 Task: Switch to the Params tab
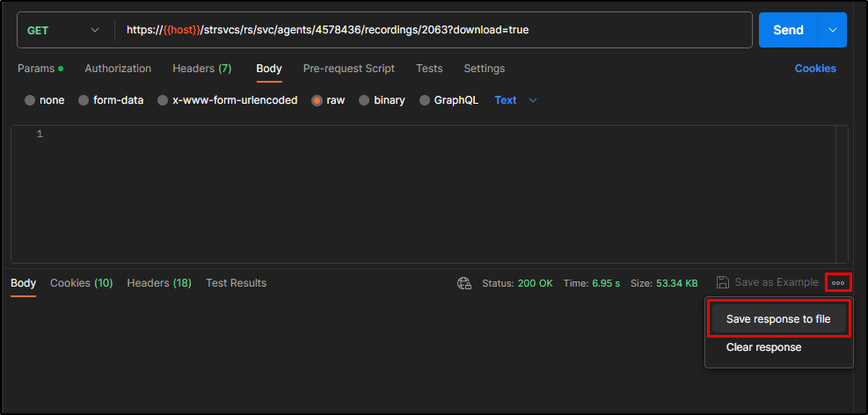tap(40, 69)
